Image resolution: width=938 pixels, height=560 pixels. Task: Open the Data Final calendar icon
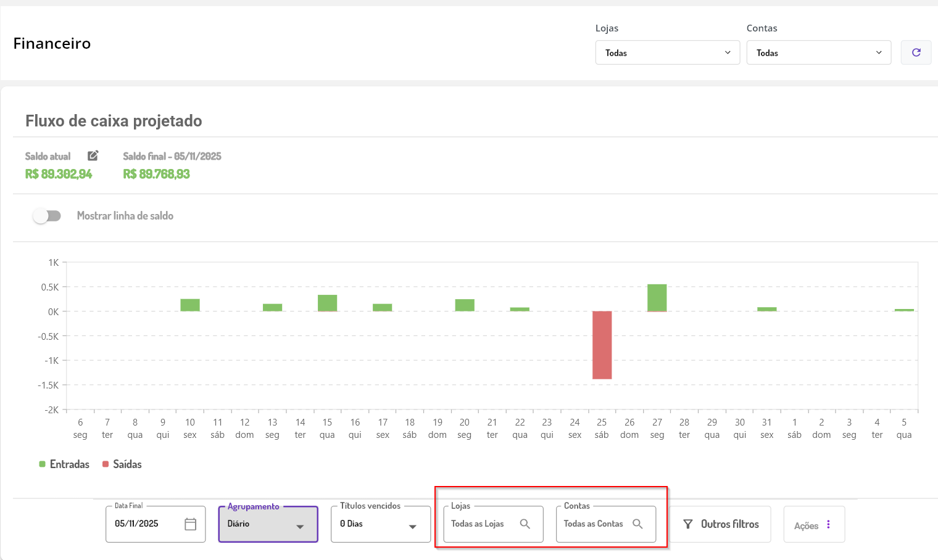pyautogui.click(x=190, y=524)
